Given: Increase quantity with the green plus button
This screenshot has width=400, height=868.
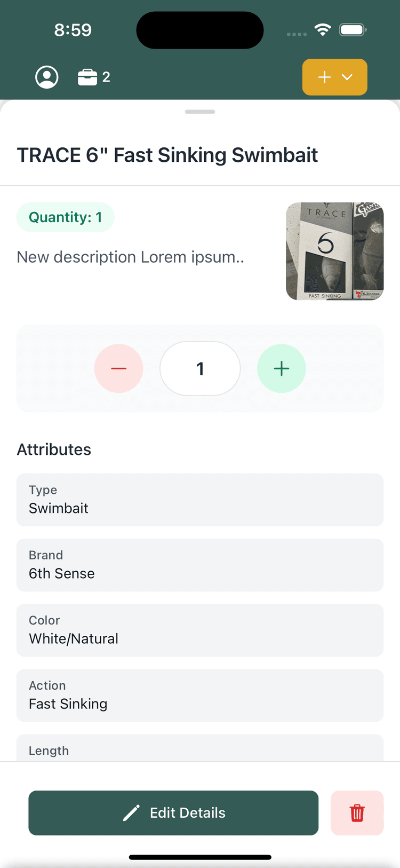Looking at the screenshot, I should coord(282,368).
